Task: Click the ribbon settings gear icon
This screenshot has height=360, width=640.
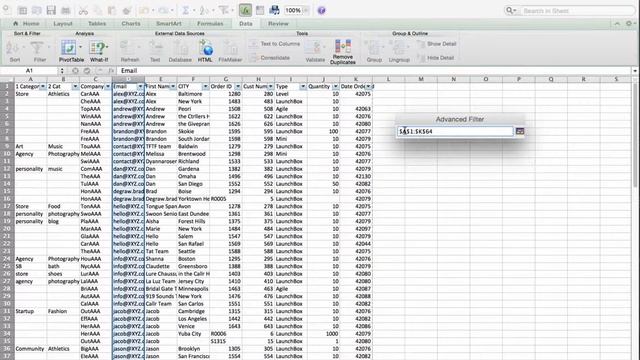Action: (629, 24)
